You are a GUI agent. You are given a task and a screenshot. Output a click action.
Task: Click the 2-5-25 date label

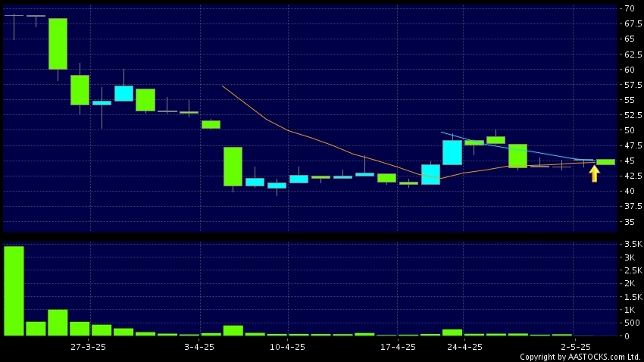pyautogui.click(x=576, y=347)
